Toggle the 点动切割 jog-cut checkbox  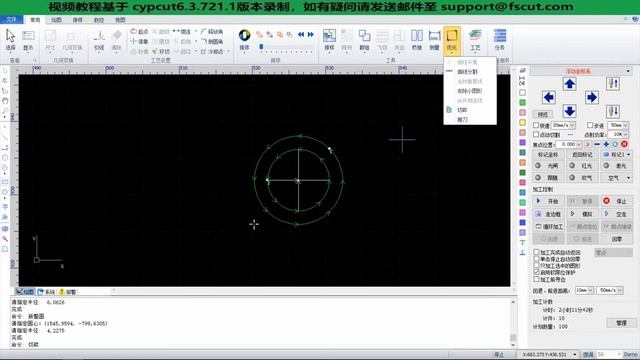tap(536, 134)
